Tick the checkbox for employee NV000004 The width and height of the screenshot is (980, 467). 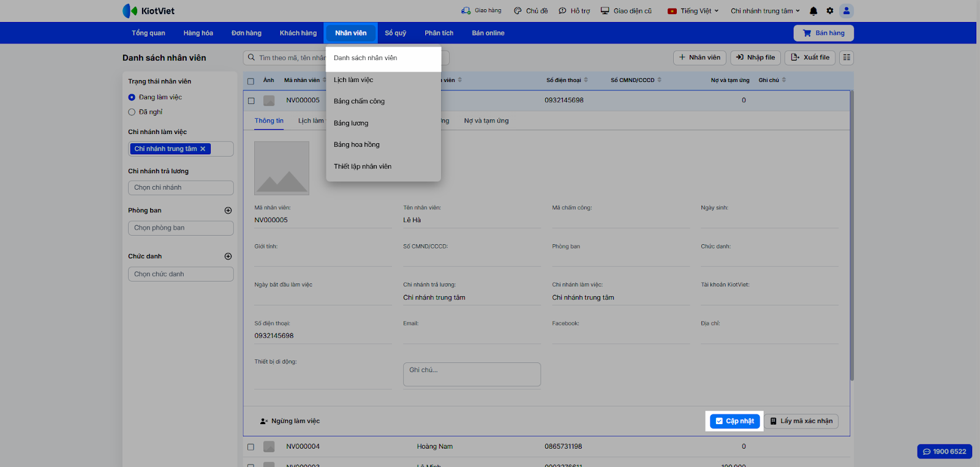coord(251,447)
